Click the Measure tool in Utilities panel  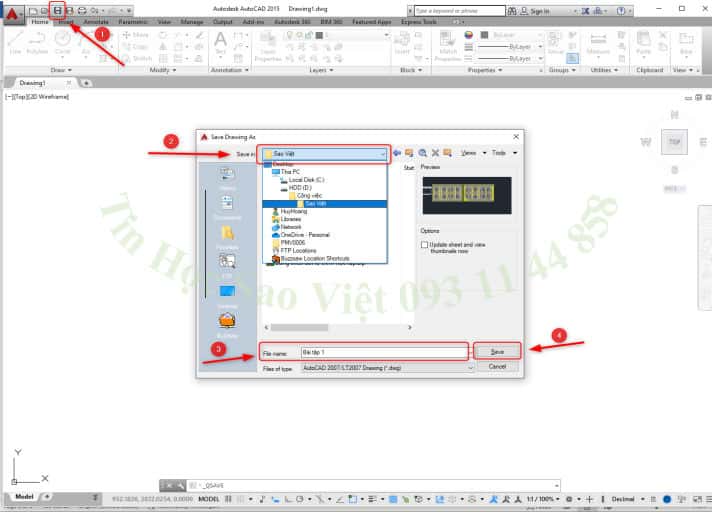[x=598, y=44]
